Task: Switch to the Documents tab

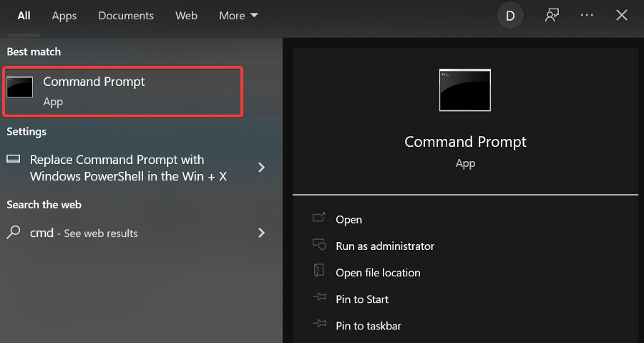Action: (x=126, y=16)
